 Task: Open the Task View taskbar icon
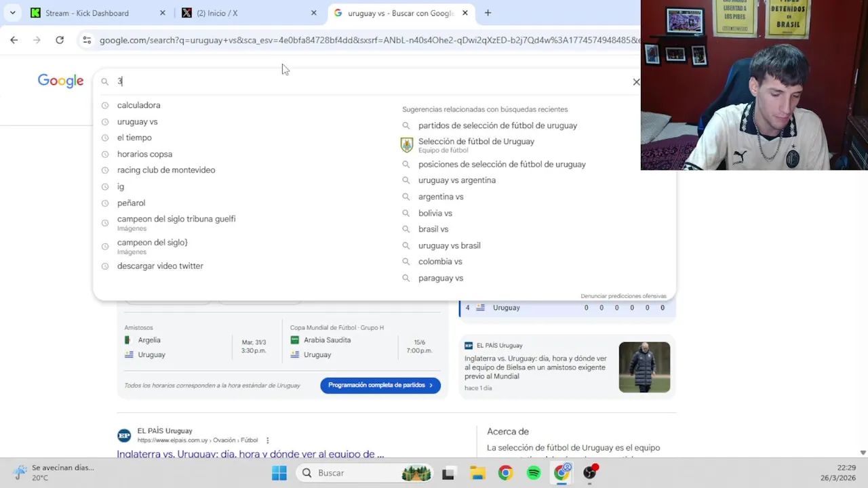pos(448,473)
